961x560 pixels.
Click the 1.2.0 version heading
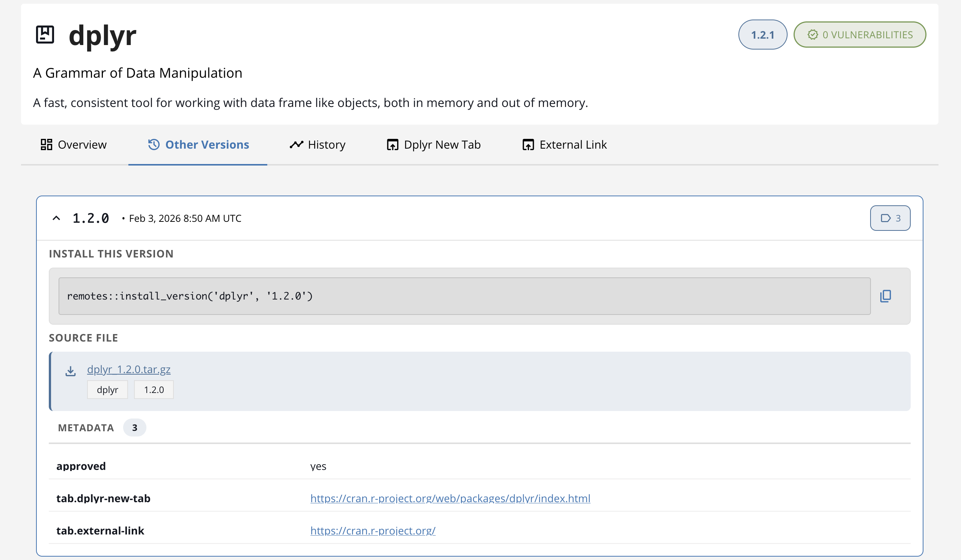click(91, 218)
